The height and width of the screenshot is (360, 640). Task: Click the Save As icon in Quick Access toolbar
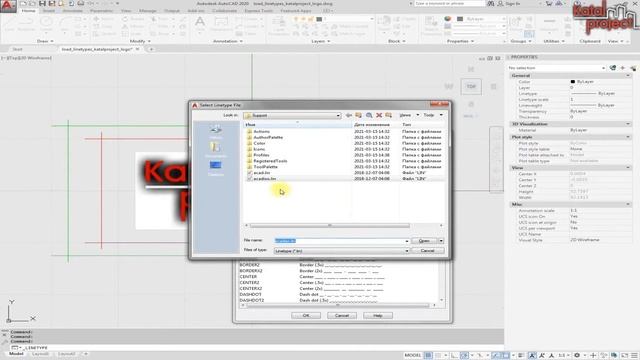click(52, 4)
